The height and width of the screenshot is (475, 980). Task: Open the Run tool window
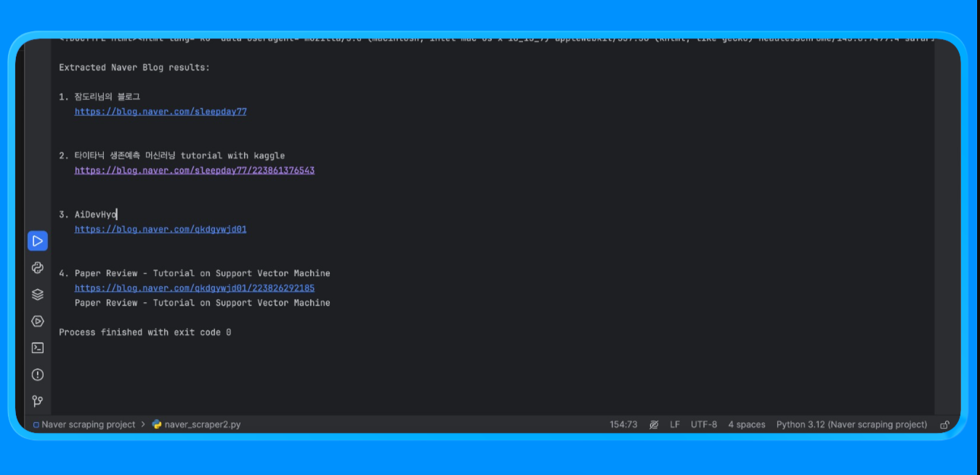(38, 240)
